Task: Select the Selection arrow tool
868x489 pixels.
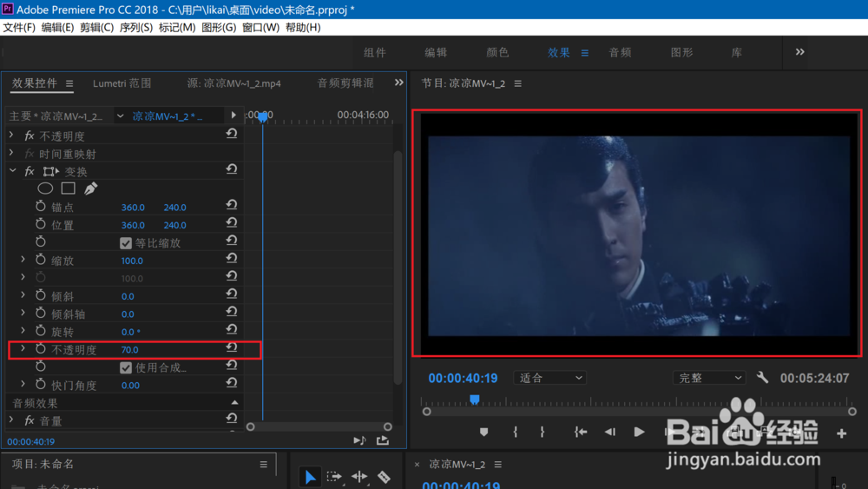Action: click(310, 477)
